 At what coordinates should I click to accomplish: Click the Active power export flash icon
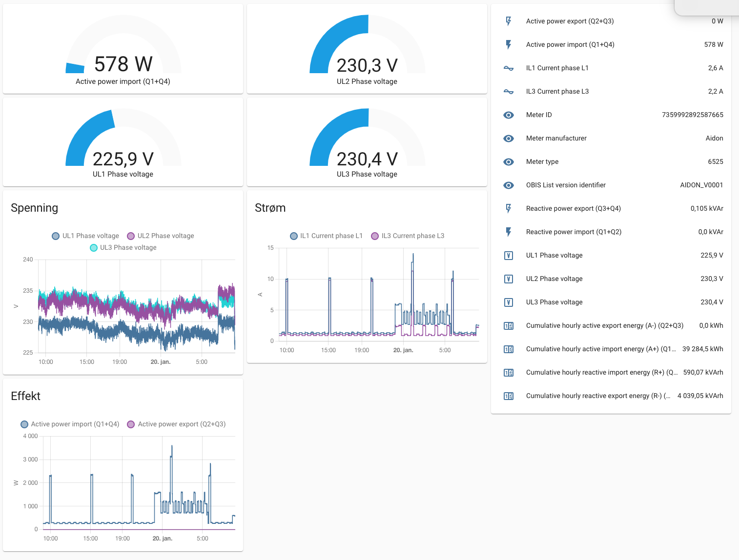click(x=509, y=21)
